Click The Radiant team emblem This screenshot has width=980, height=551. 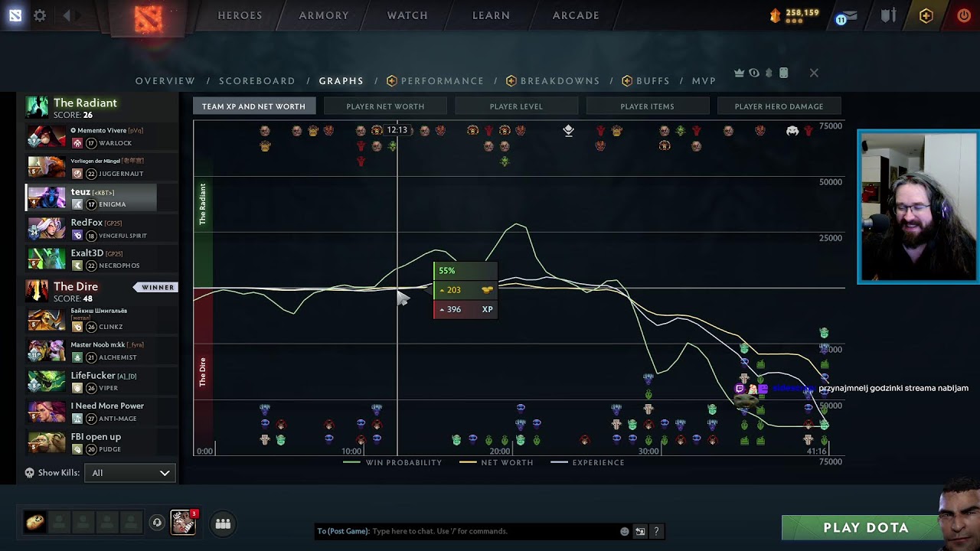coord(37,107)
